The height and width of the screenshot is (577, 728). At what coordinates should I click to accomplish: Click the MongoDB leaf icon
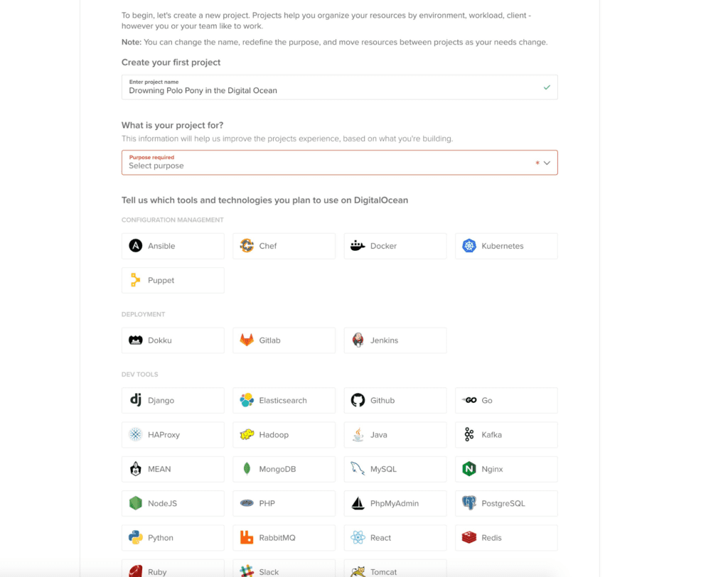coord(247,469)
